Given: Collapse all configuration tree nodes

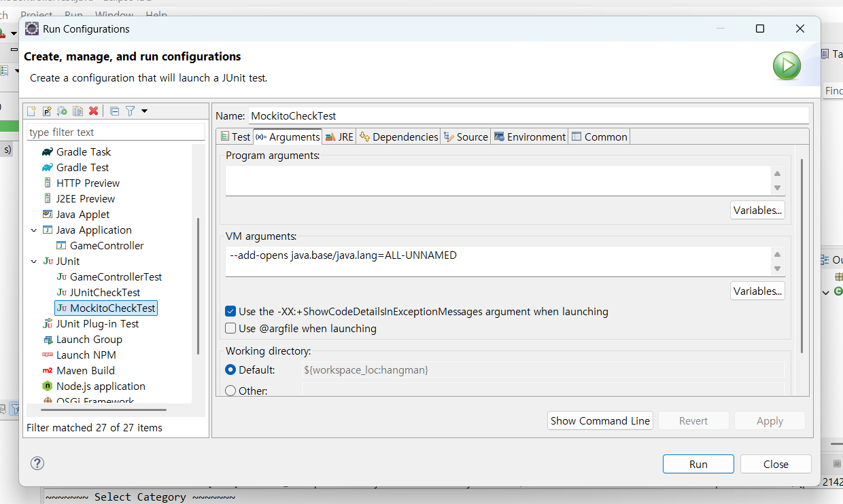Looking at the screenshot, I should tap(114, 111).
